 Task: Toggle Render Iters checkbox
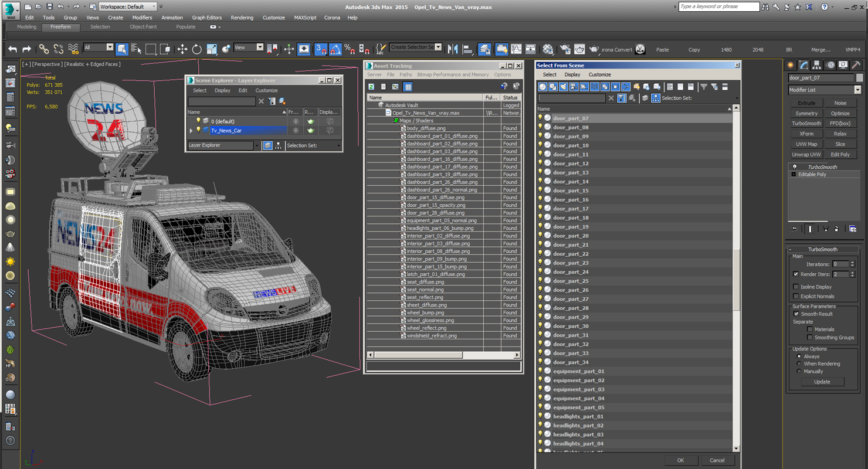(796, 274)
